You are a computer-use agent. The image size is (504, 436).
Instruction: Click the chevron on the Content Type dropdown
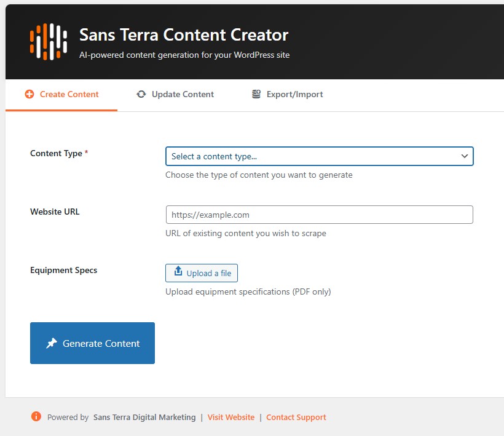(465, 156)
